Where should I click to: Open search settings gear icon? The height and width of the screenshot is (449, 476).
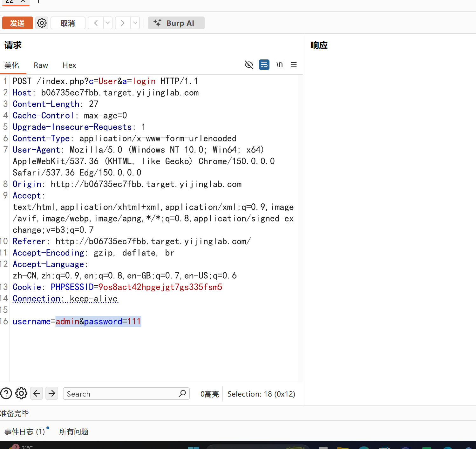pyautogui.click(x=21, y=393)
